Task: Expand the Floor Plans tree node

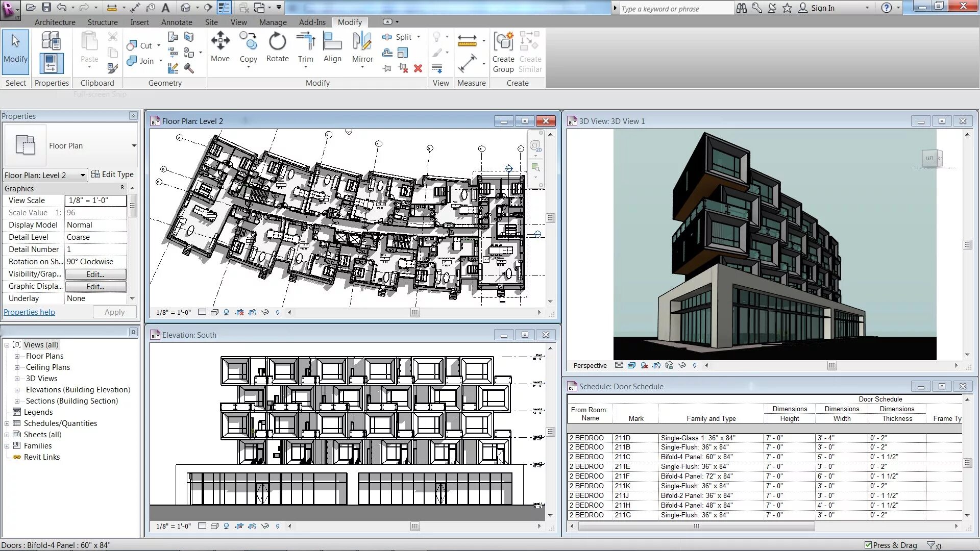Action: (x=17, y=356)
